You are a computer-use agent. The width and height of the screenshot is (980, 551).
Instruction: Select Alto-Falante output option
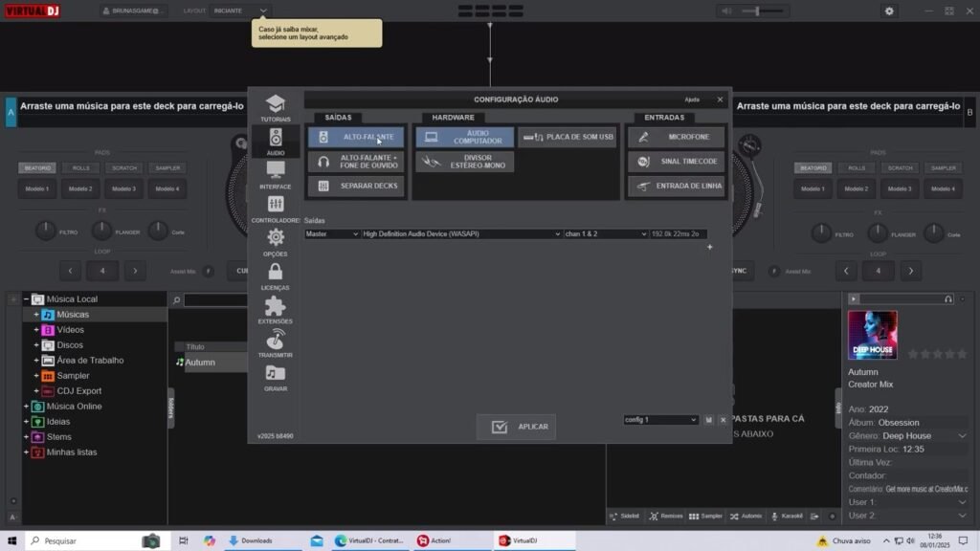[x=356, y=137]
